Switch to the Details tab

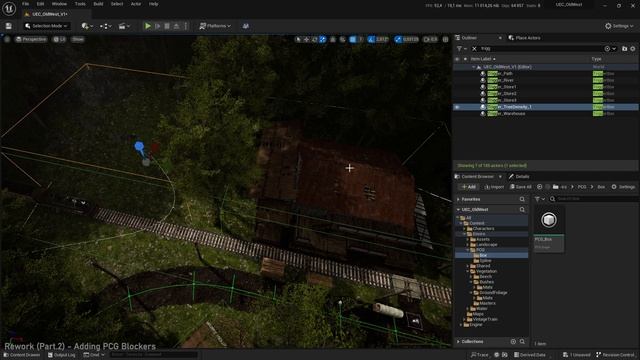click(x=519, y=176)
